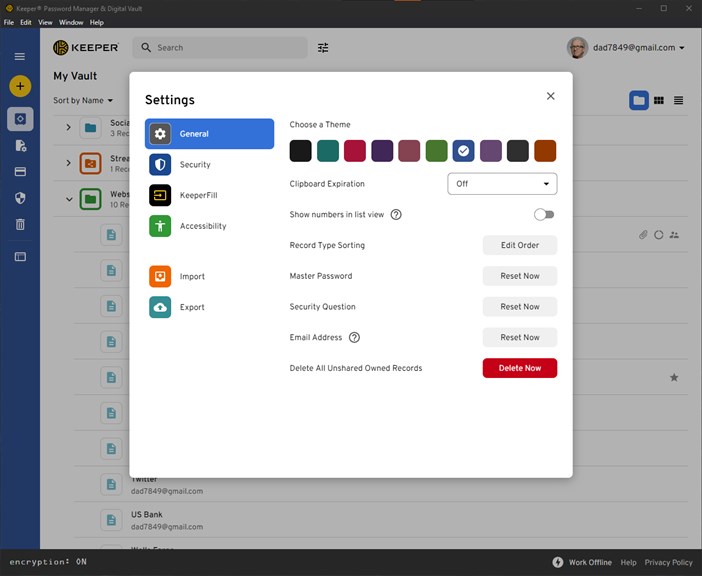
Task: Click help icon beside Email Address
Action: pyautogui.click(x=354, y=337)
